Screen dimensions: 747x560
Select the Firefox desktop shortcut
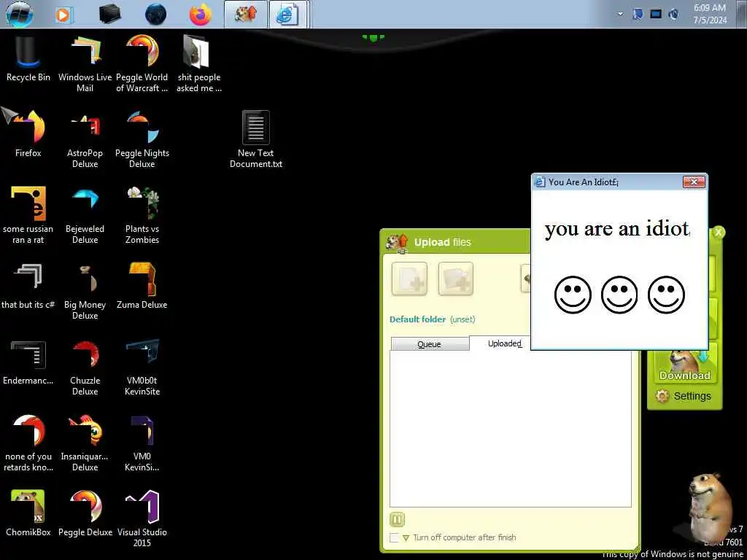coord(28,133)
